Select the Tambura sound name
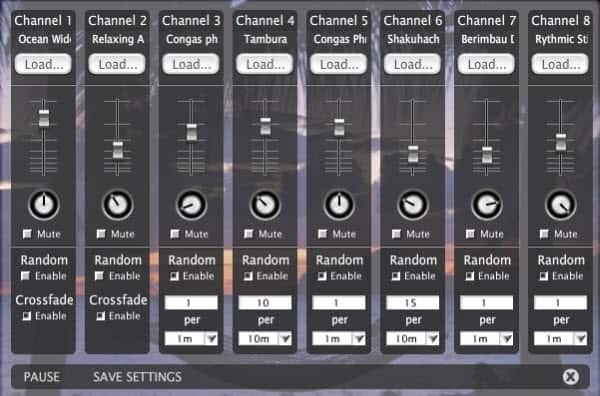 [x=265, y=39]
